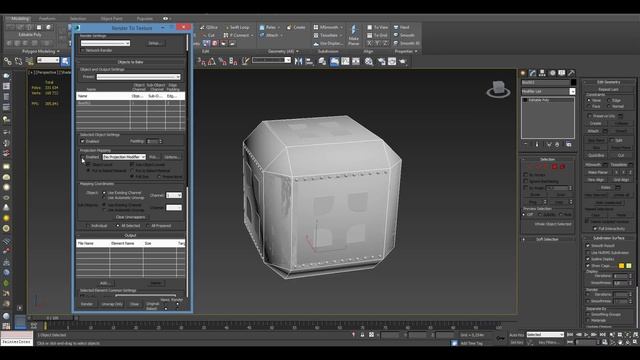
Task: Open the Render Setup icon
Action: pos(382,61)
